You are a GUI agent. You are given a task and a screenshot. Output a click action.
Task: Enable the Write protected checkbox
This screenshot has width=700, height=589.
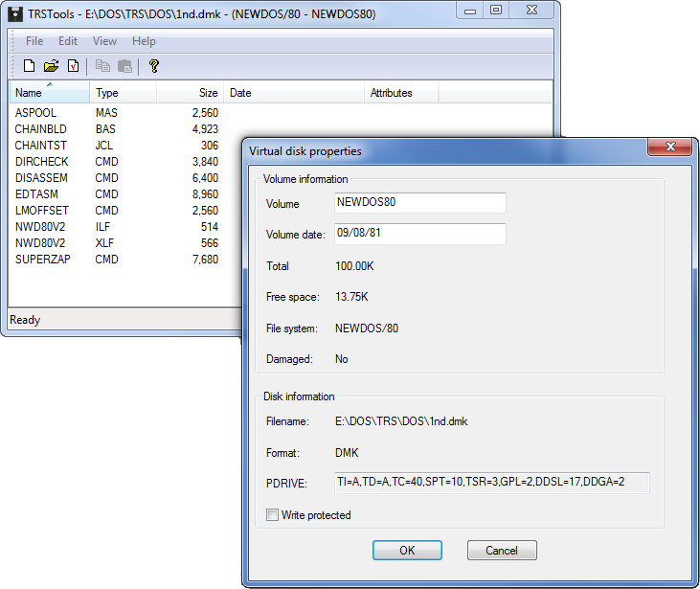[x=273, y=515]
